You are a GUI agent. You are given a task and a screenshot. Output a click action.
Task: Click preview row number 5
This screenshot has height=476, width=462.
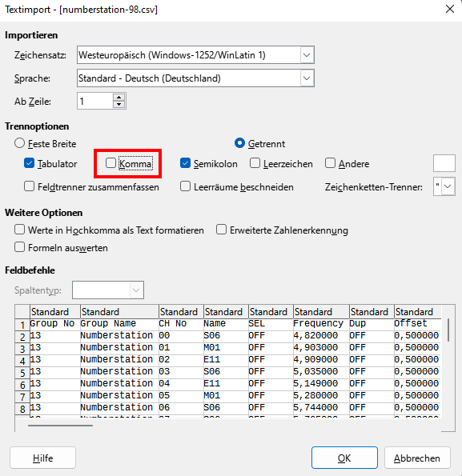tap(22, 373)
